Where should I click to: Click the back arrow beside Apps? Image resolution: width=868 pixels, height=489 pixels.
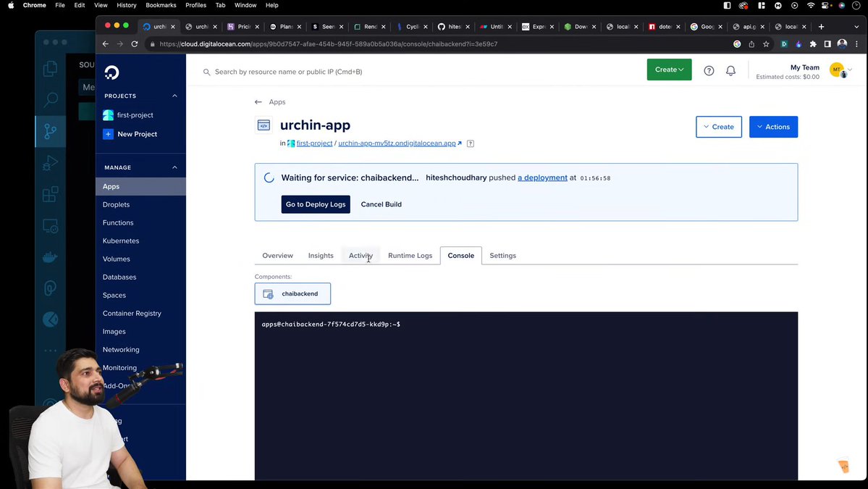coord(258,102)
